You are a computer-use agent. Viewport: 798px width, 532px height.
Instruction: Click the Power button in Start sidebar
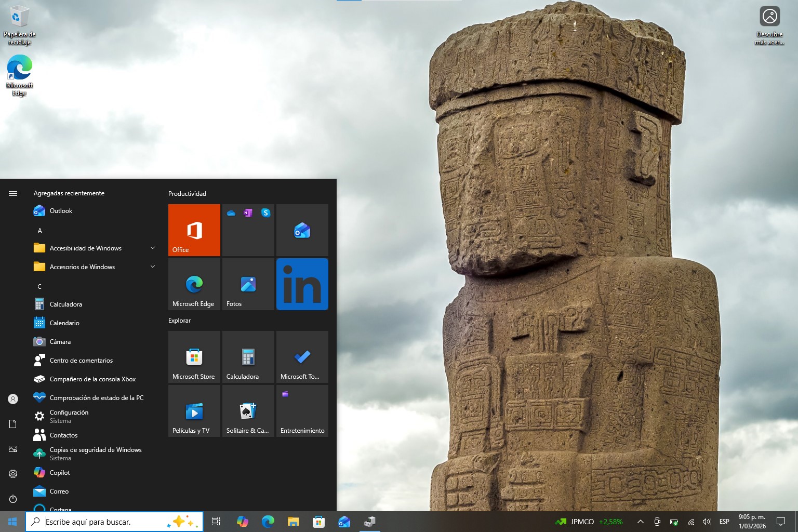point(13,499)
